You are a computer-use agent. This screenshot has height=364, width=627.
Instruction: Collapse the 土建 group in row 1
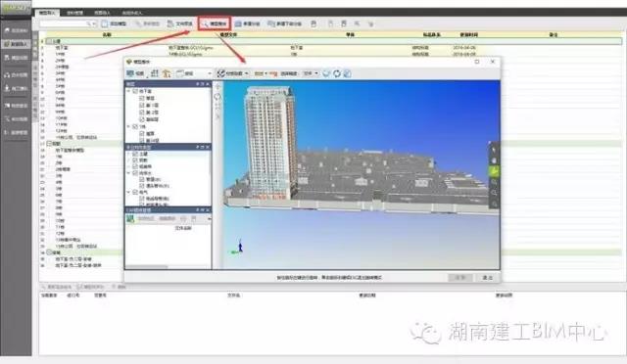[x=49, y=41]
